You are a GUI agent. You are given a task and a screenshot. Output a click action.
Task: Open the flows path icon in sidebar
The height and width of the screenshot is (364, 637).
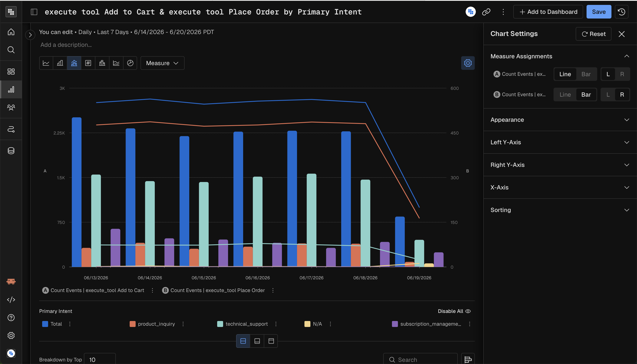coord(11,129)
